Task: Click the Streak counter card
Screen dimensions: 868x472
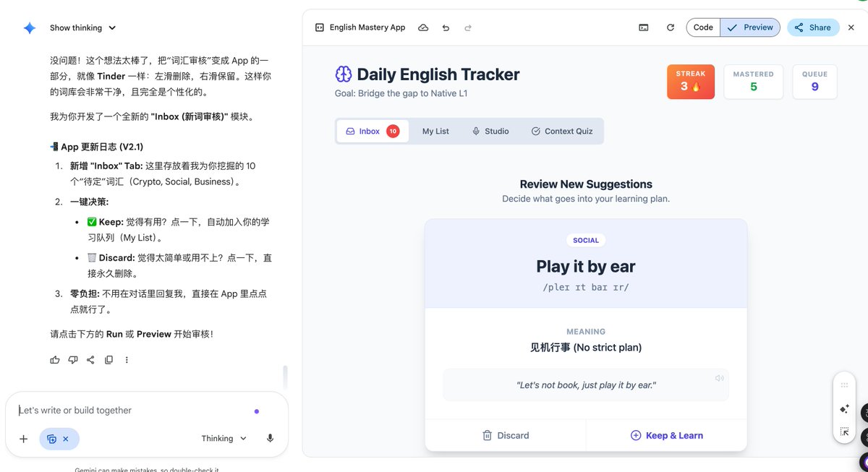Action: (x=690, y=82)
